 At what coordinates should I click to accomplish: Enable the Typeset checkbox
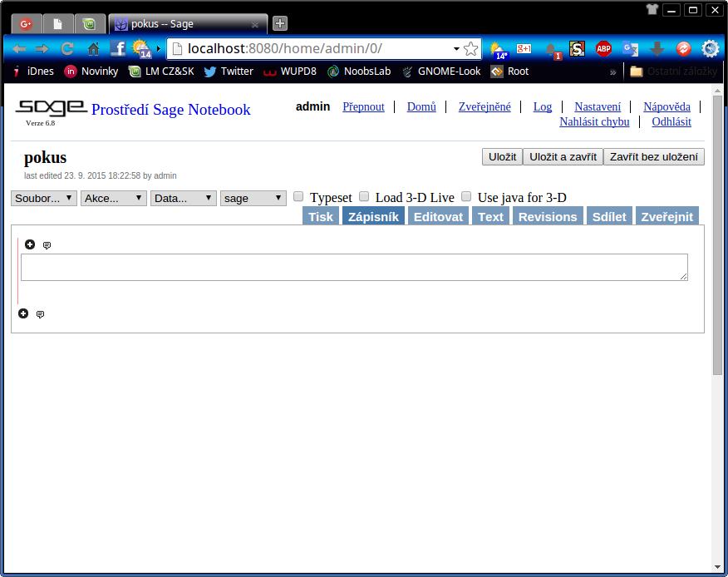(298, 196)
